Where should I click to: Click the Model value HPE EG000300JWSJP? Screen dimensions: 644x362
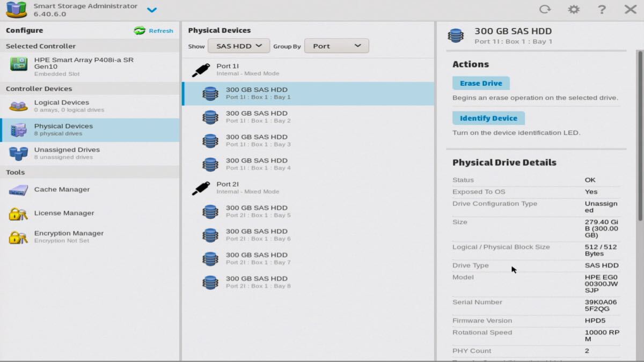[601, 284]
